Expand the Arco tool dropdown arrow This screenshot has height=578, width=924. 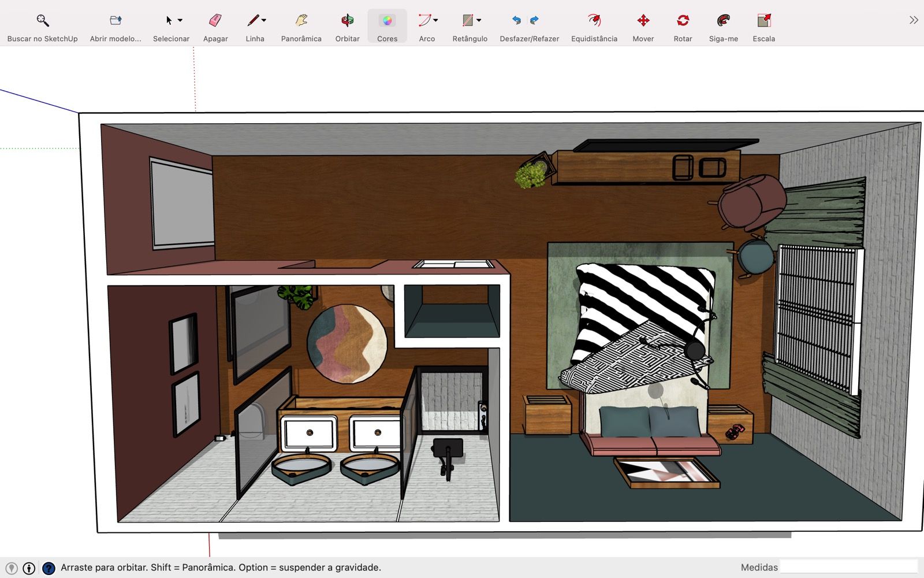(x=435, y=20)
